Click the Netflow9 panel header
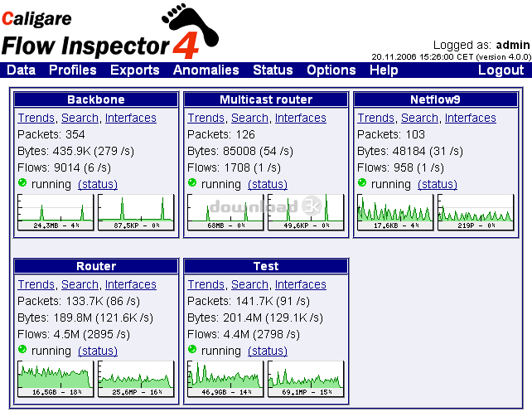The image size is (532, 412). click(436, 99)
